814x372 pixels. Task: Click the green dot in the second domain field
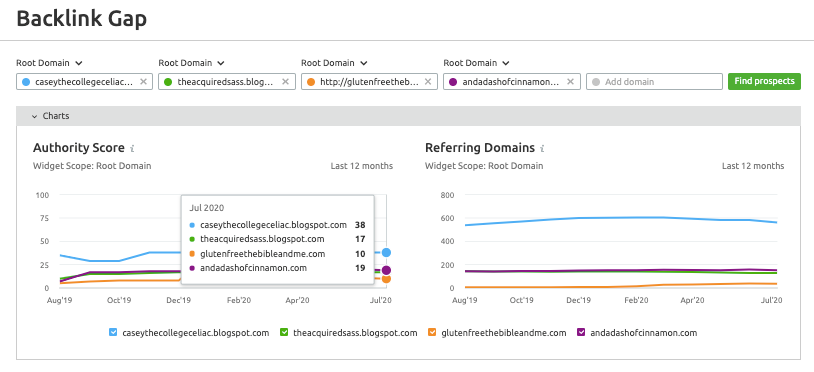pyautogui.click(x=168, y=81)
